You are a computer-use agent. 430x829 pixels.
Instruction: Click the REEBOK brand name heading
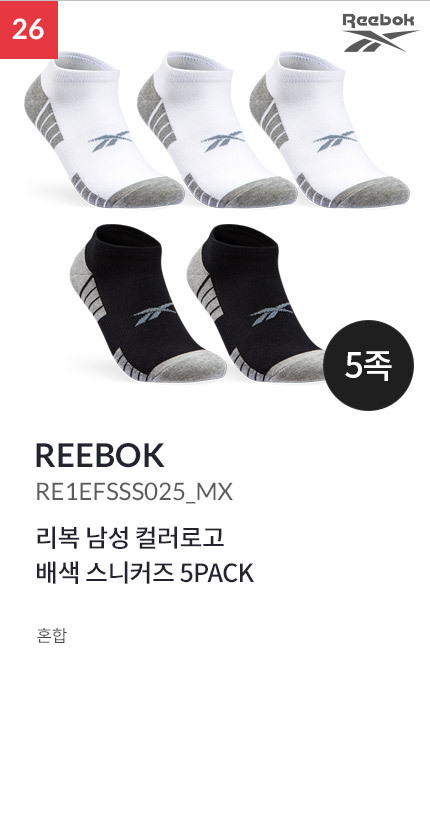click(x=100, y=455)
